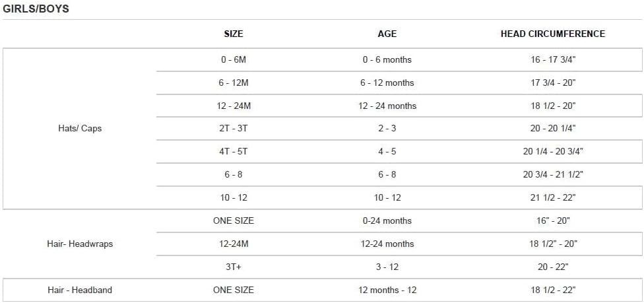This screenshot has height=303, width=644.
Task: Select the 0 - 6M size cell
Action: point(234,59)
